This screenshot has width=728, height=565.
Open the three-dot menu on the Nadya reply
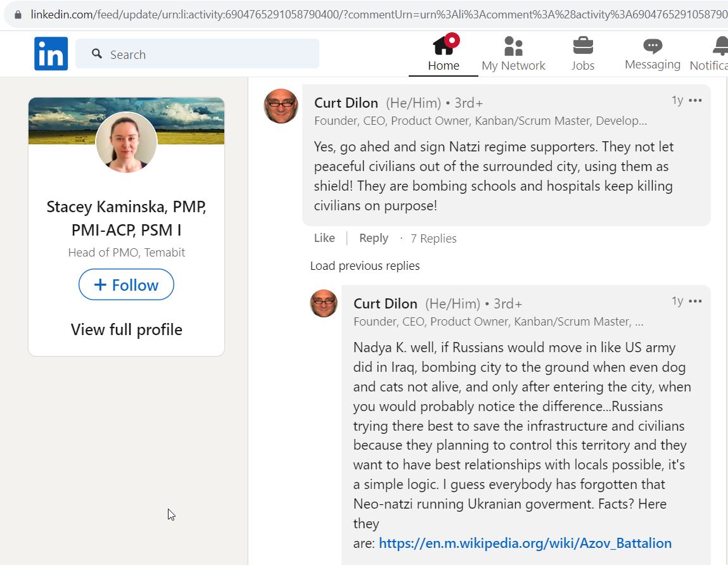pos(695,302)
